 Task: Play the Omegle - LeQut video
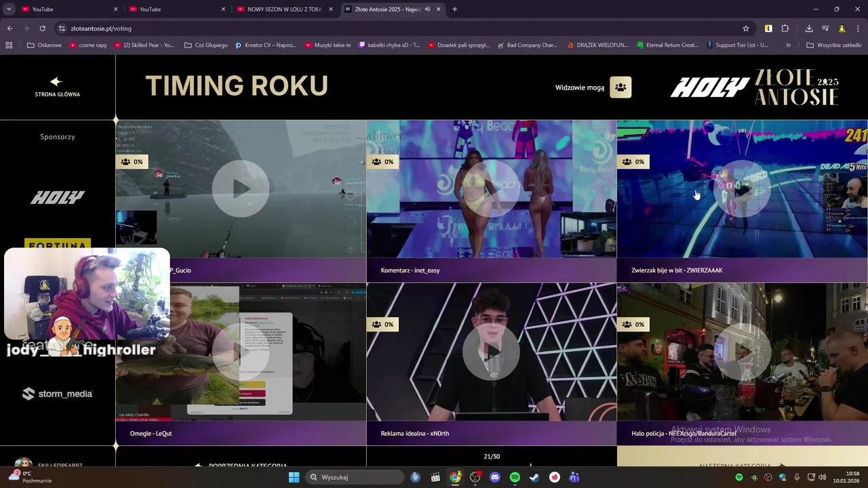click(x=240, y=352)
